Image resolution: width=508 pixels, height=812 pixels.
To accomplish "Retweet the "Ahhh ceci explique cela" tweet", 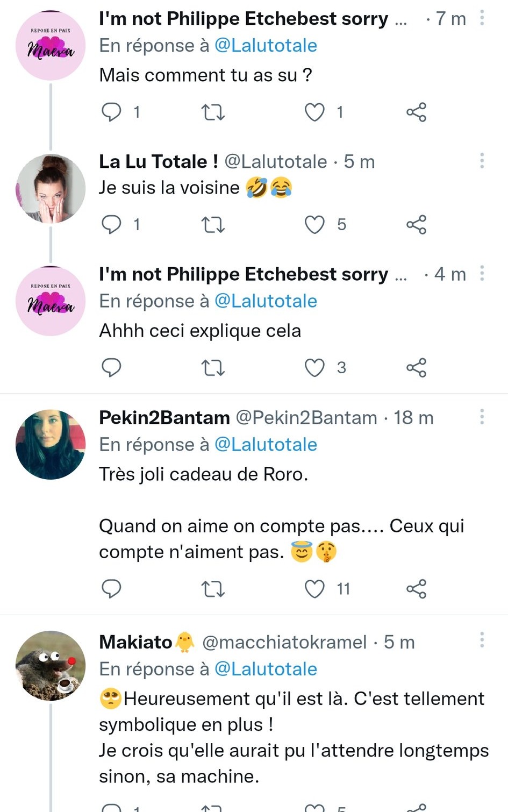I will (x=213, y=368).
